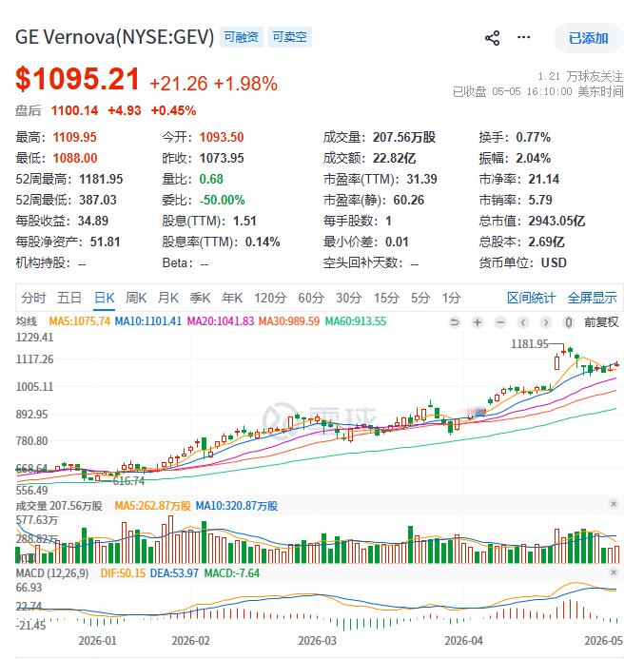Click the 成交量 value 207.56万股 in stats

[404, 138]
